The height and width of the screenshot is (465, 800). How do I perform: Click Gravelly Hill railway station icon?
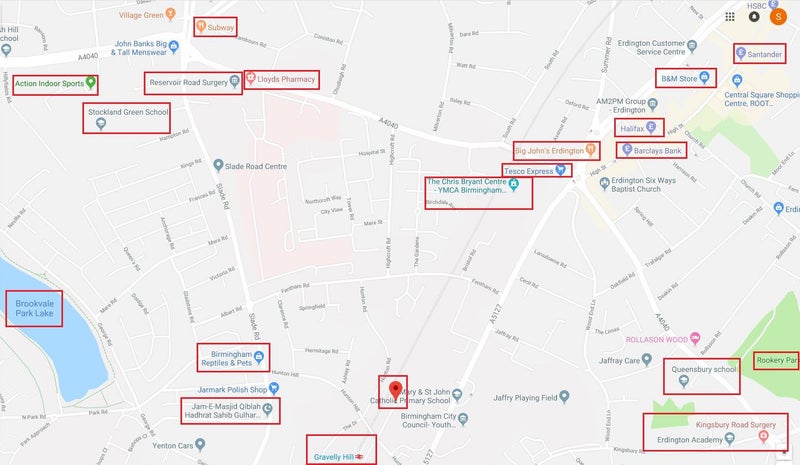point(359,457)
